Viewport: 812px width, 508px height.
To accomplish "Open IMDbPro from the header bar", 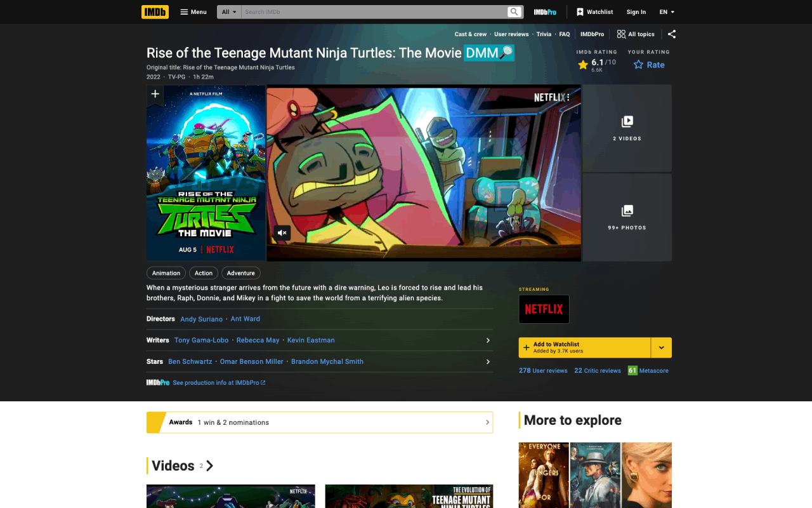I will [x=545, y=12].
